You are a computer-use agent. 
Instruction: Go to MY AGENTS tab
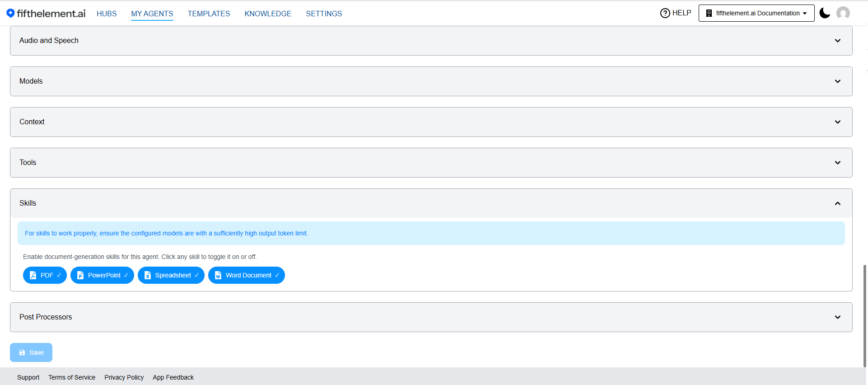[x=152, y=14]
